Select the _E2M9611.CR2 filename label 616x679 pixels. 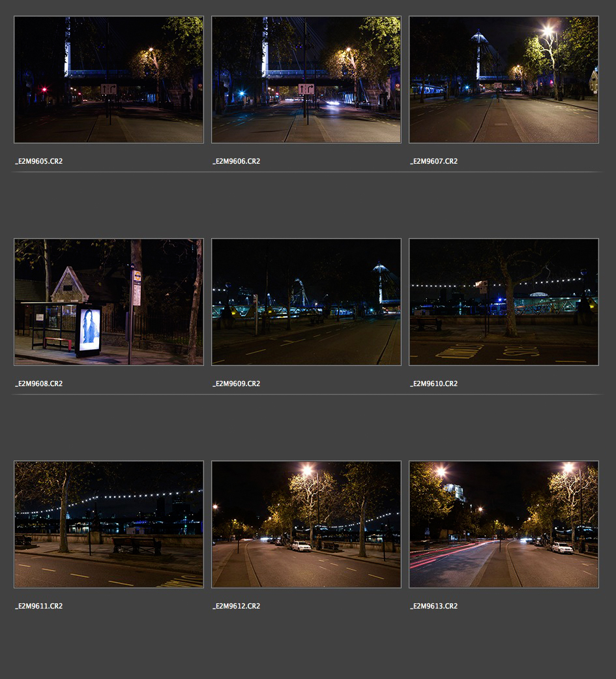pos(39,606)
